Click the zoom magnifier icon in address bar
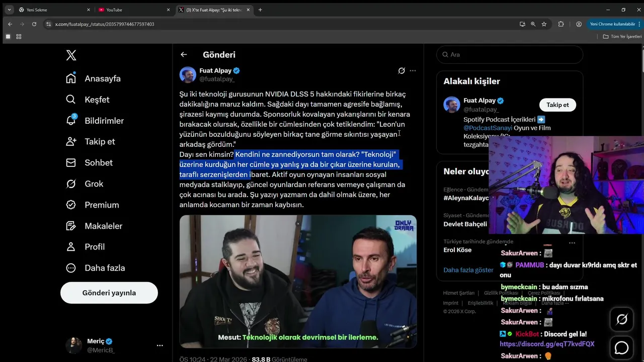 click(x=533, y=24)
